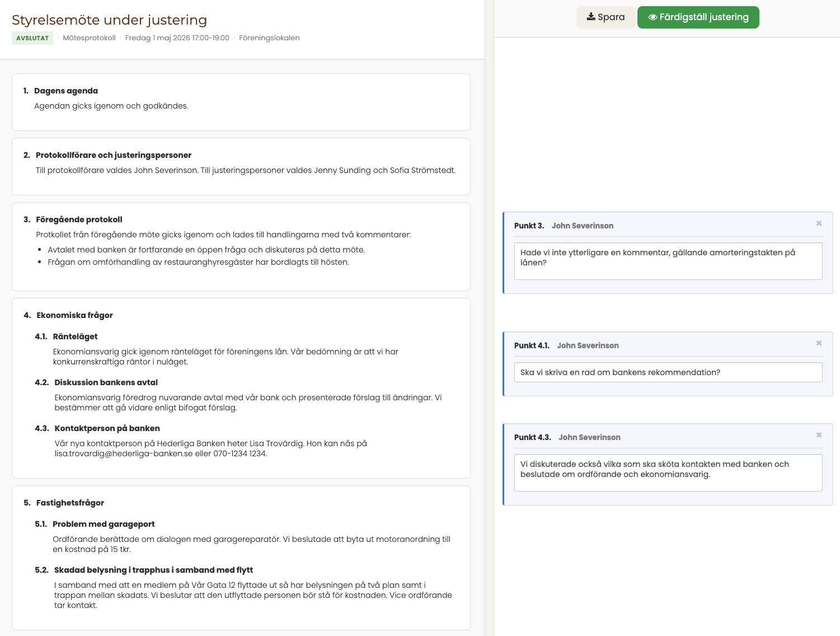The image size is (840, 636).
Task: Select the heading 'Ekonomiska frågor'
Action: [74, 315]
